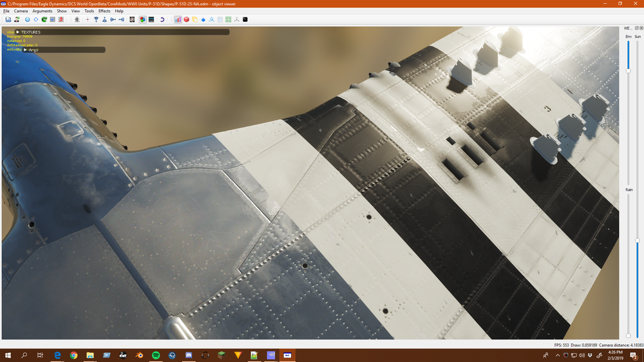The width and height of the screenshot is (644, 362).
Task: Click the triangles: 78909 overlay text
Action: (x=20, y=37)
